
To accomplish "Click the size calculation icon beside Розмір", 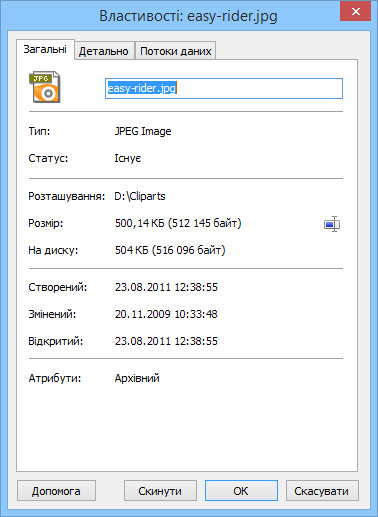I will tap(332, 224).
